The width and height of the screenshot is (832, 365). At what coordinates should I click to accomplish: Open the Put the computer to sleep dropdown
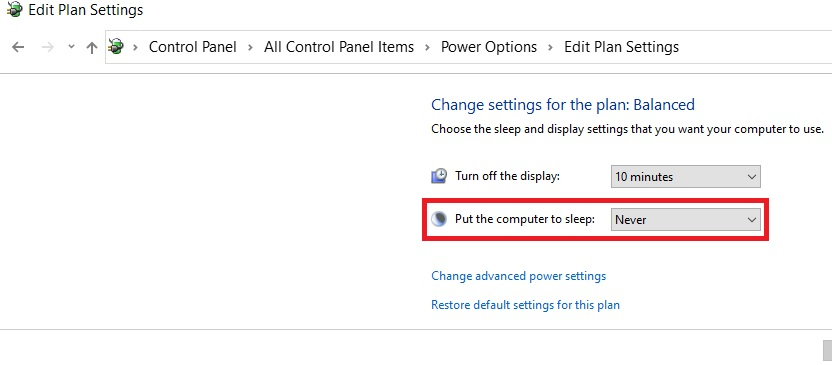pos(686,220)
